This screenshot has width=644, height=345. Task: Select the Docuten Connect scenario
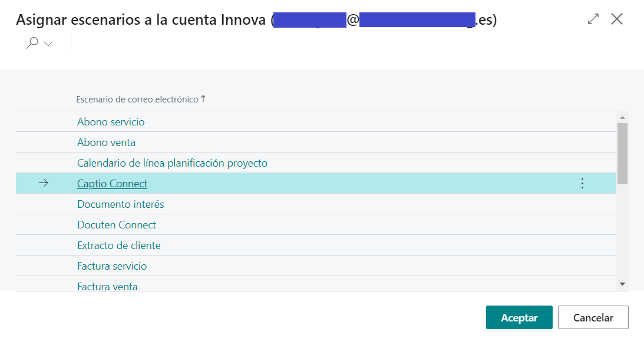116,224
